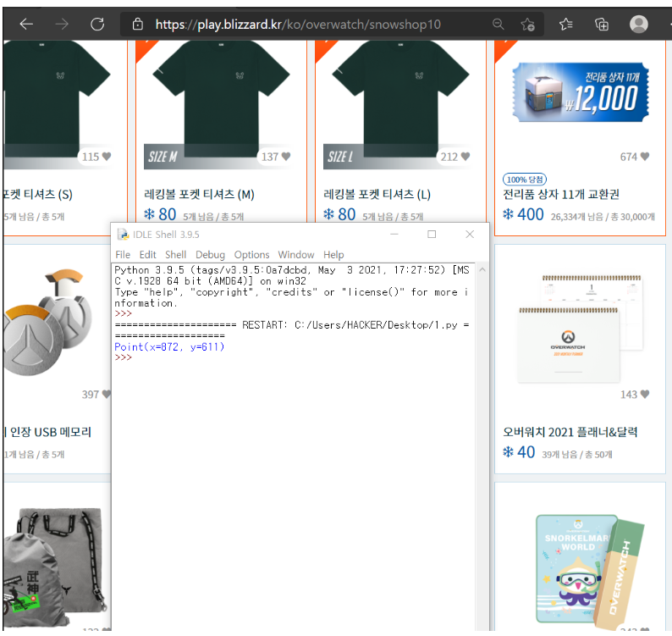This screenshot has height=636, width=672.
Task: Click the 400 snowflake price
Action: pos(523,214)
